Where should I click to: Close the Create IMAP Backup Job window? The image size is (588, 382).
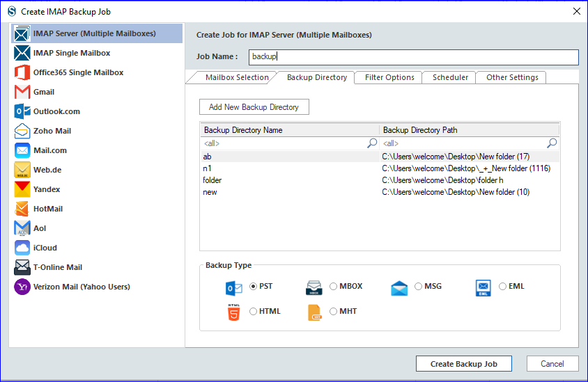pyautogui.click(x=577, y=11)
